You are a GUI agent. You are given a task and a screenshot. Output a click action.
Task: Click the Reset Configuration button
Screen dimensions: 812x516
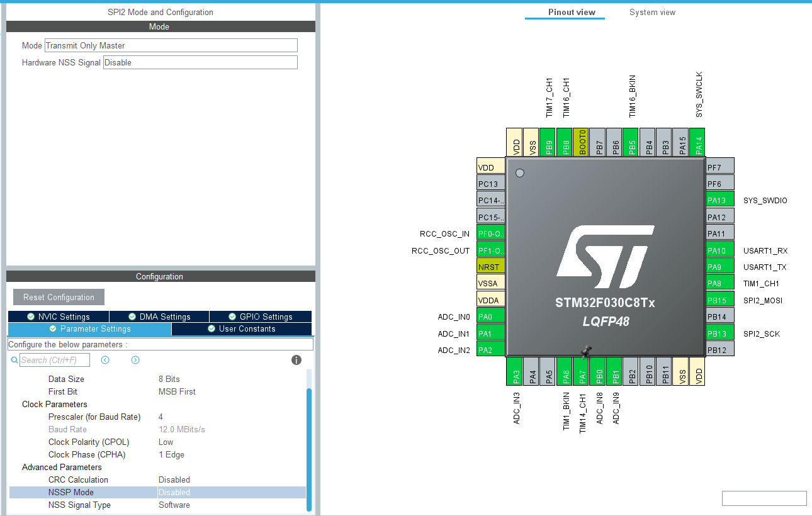coord(59,296)
